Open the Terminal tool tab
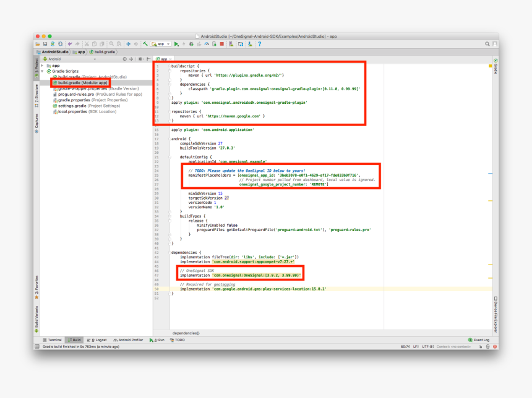 tap(53, 340)
